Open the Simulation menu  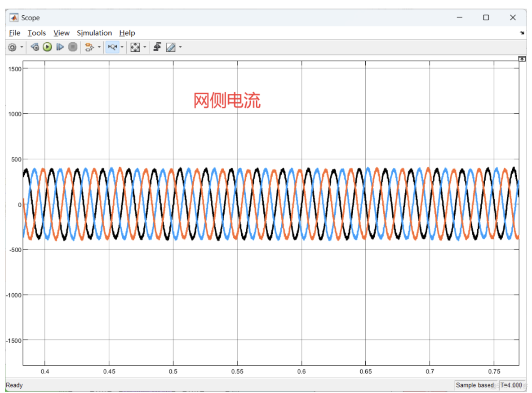pos(94,33)
